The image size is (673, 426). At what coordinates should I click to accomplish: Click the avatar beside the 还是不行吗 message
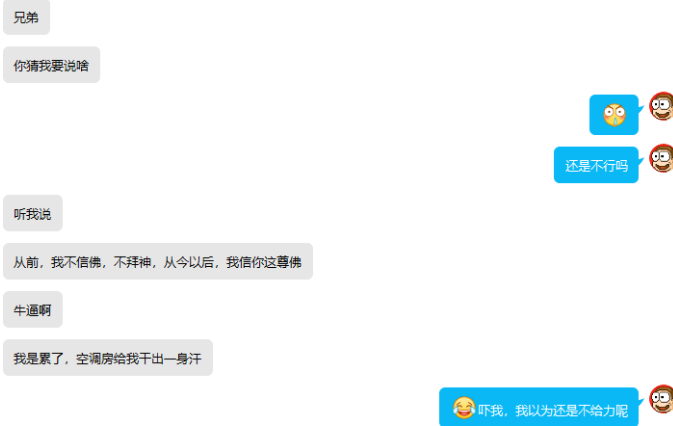point(661,158)
